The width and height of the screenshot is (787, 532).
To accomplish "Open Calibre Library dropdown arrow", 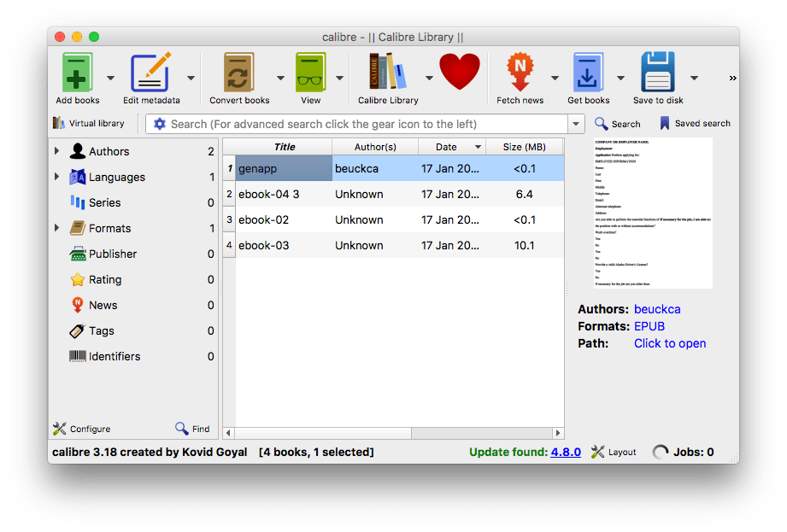I will pyautogui.click(x=429, y=78).
